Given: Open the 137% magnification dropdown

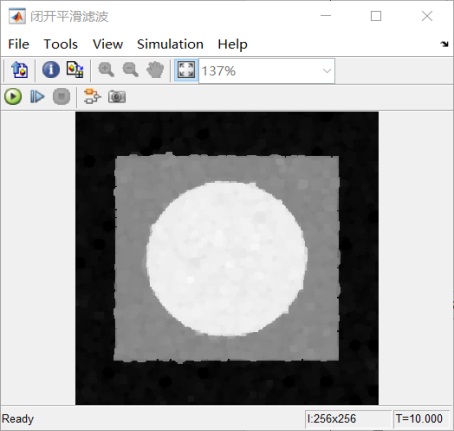Looking at the screenshot, I should [x=267, y=71].
